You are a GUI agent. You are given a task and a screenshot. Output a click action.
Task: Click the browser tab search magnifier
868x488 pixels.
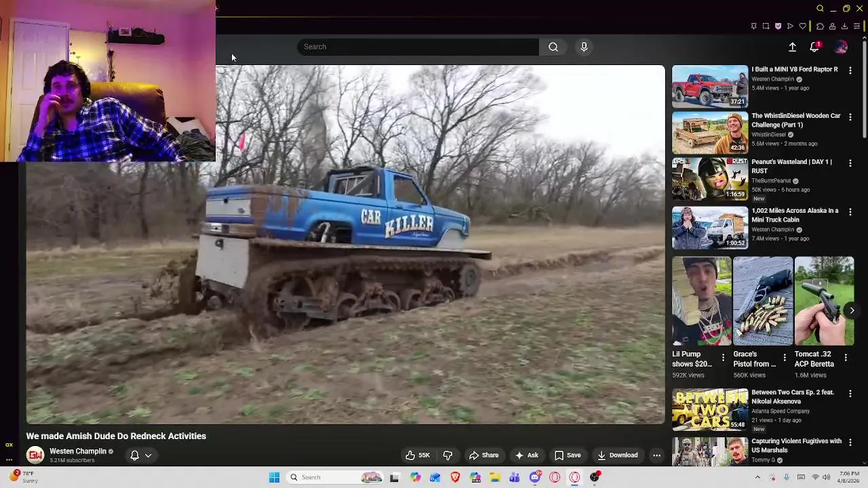coord(820,9)
